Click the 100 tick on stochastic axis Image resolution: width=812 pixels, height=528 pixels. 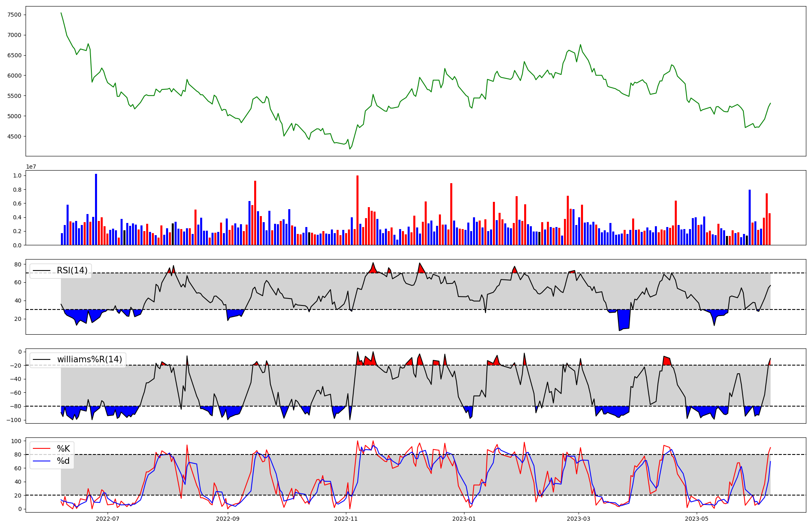tap(16, 441)
